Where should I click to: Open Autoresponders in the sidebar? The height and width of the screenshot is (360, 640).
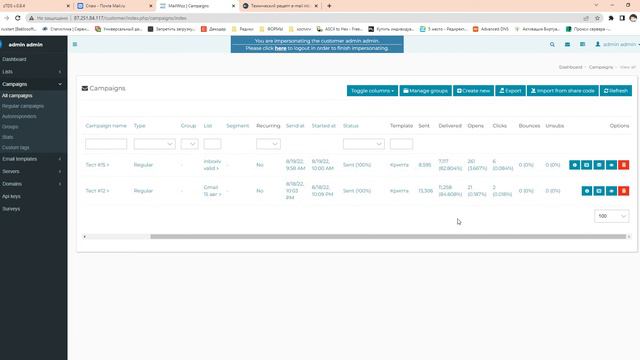pyautogui.click(x=19, y=116)
